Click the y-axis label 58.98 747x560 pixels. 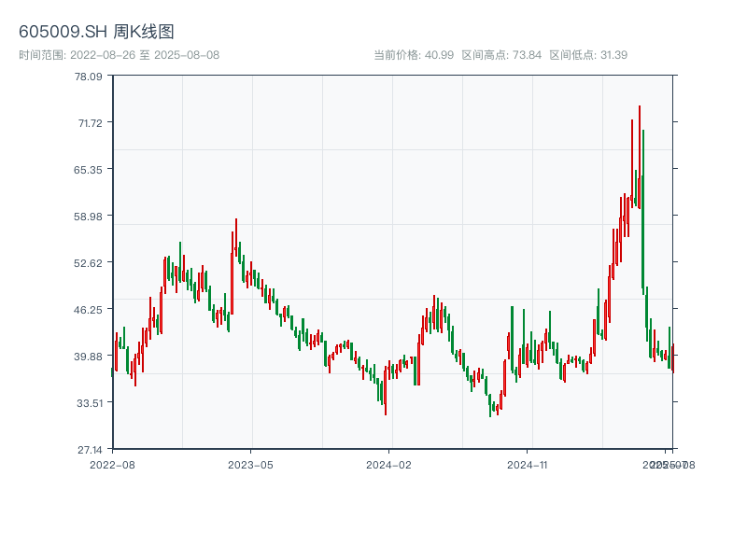88,217
